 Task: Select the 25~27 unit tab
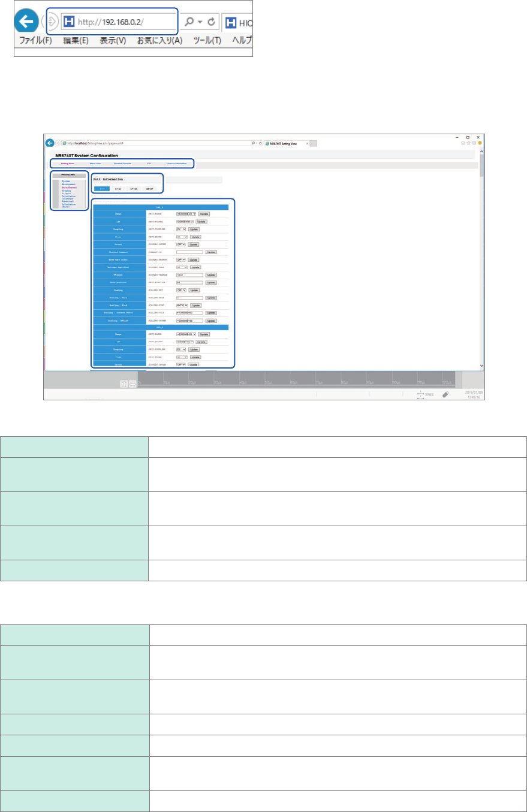(x=150, y=189)
